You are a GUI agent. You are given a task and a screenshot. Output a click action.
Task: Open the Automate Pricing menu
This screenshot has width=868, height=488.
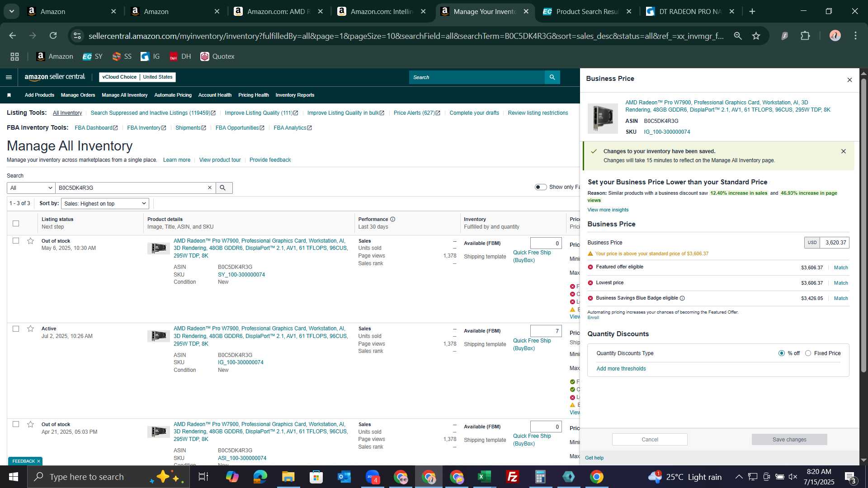(x=173, y=95)
